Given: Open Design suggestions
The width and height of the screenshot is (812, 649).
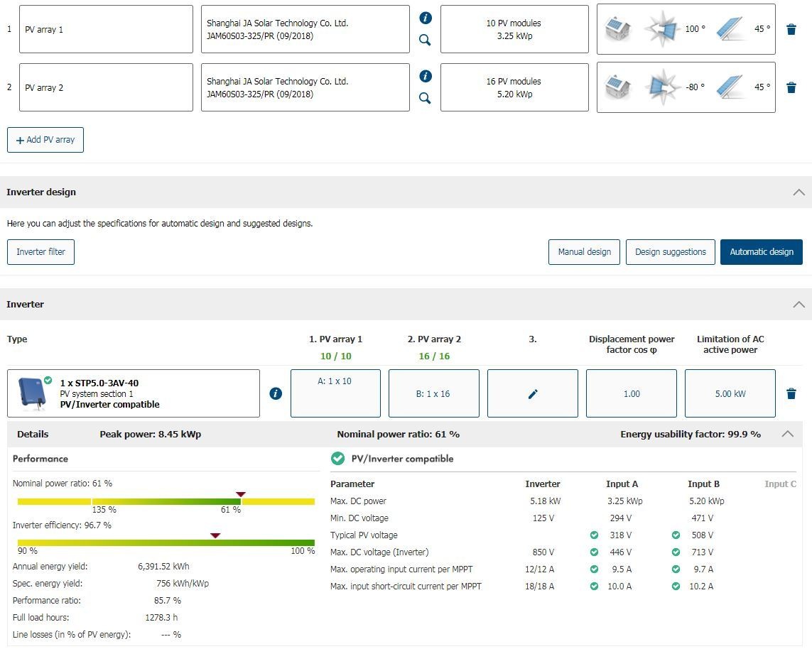Looking at the screenshot, I should coord(670,252).
